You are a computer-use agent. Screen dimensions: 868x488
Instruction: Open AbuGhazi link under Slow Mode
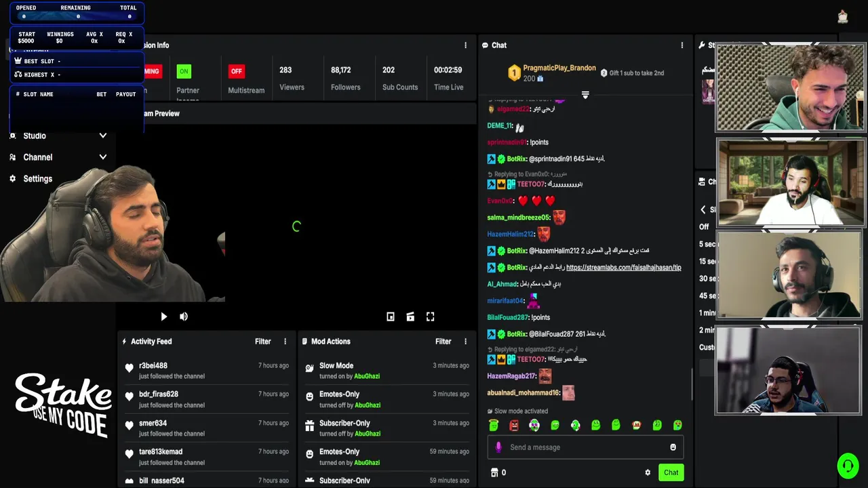point(367,376)
